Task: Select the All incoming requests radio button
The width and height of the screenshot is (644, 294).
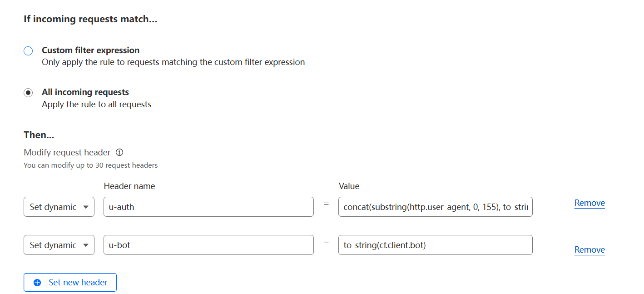Action: [x=28, y=93]
